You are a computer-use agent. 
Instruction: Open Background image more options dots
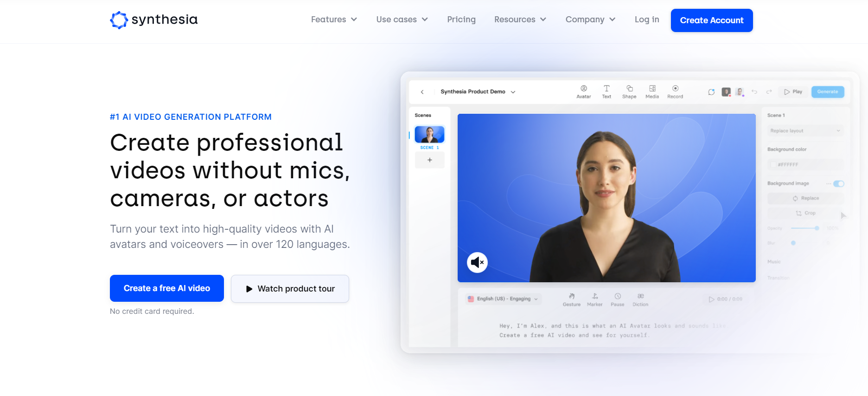pos(828,184)
